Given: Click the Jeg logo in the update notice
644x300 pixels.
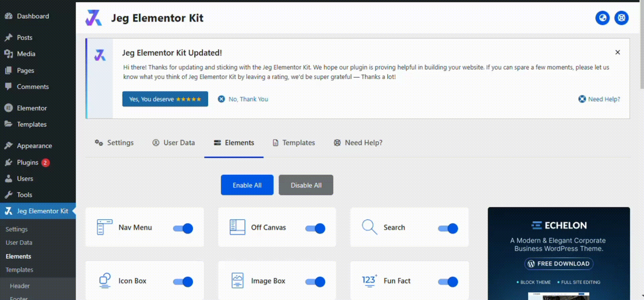Looking at the screenshot, I should (x=100, y=55).
